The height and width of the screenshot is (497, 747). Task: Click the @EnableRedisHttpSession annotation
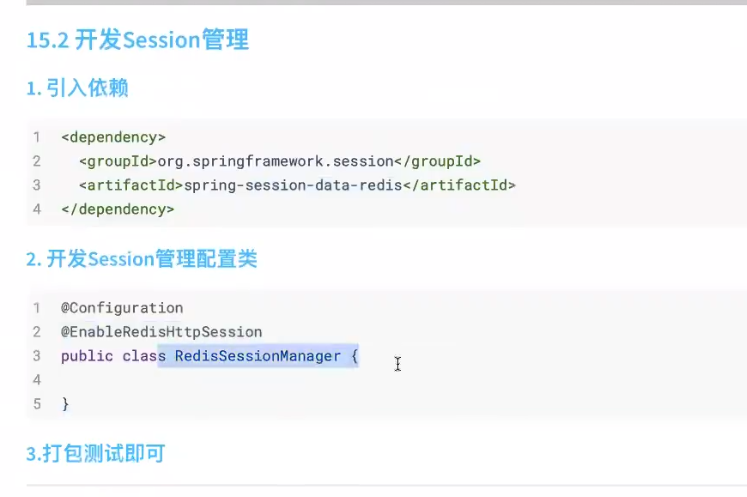[x=161, y=332]
